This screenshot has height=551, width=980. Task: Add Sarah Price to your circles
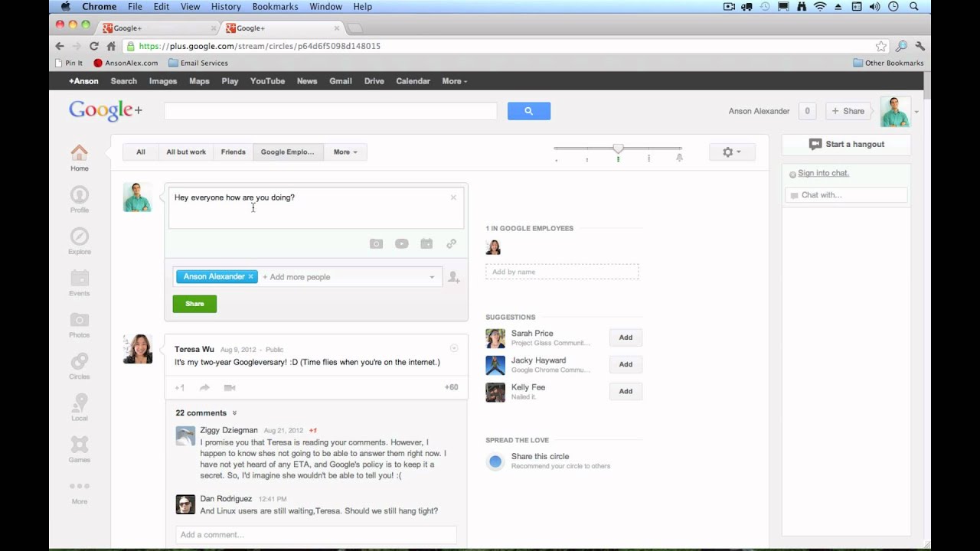pos(626,337)
